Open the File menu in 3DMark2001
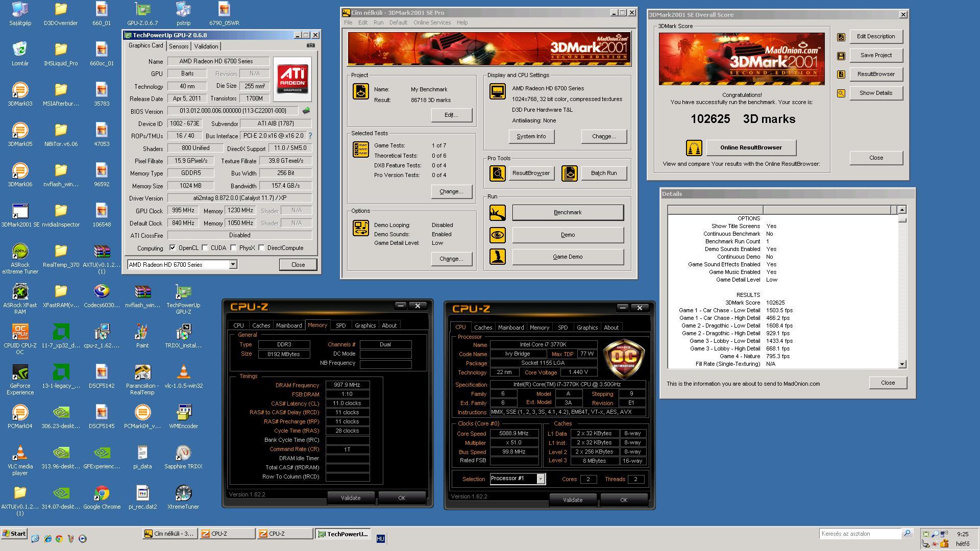980x551 pixels. (x=348, y=22)
